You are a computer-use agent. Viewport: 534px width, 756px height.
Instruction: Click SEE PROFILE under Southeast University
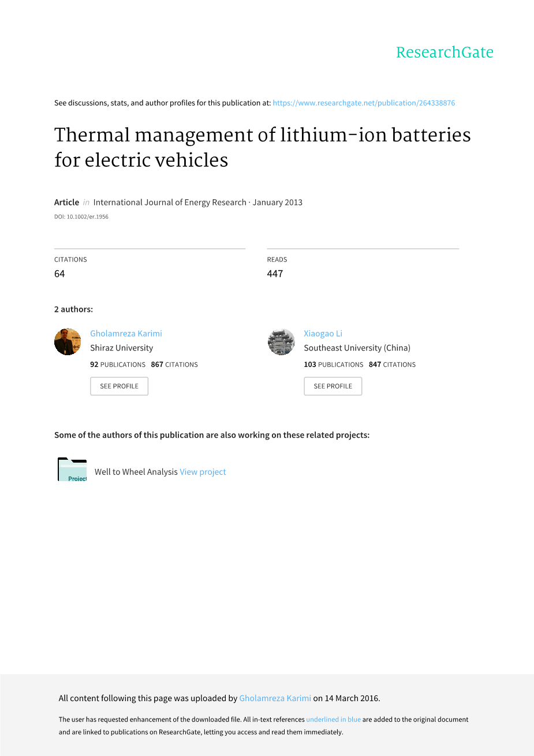point(333,386)
